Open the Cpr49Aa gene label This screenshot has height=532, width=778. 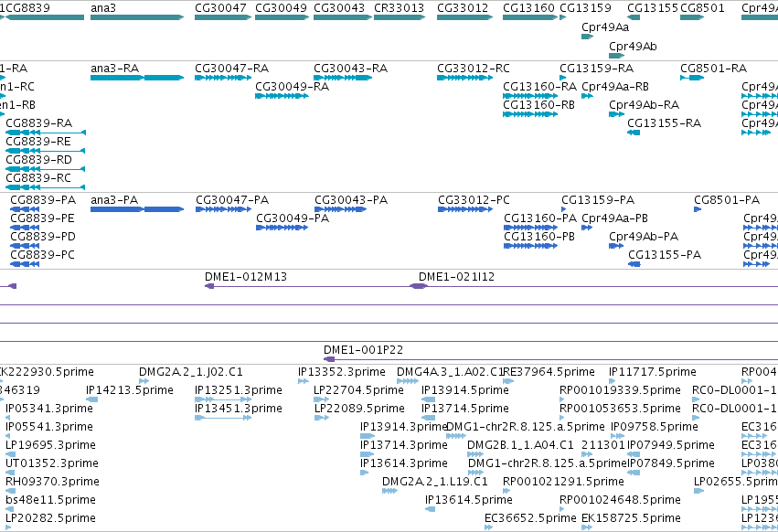(x=605, y=27)
